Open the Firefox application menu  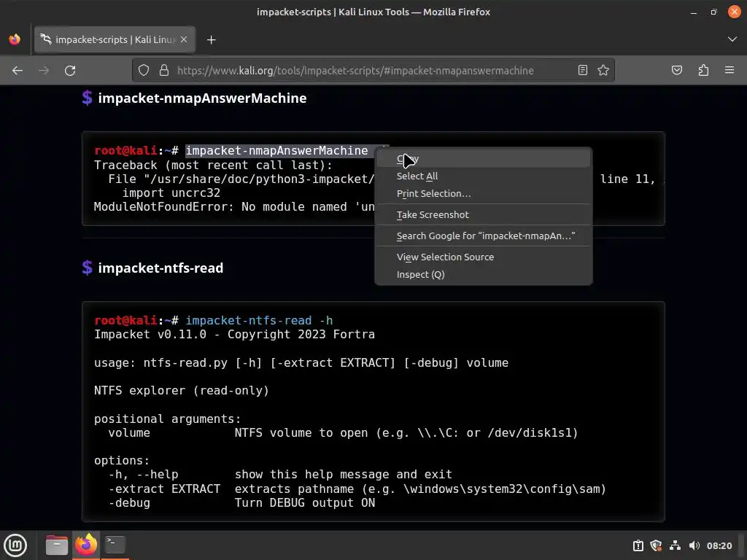pos(729,71)
